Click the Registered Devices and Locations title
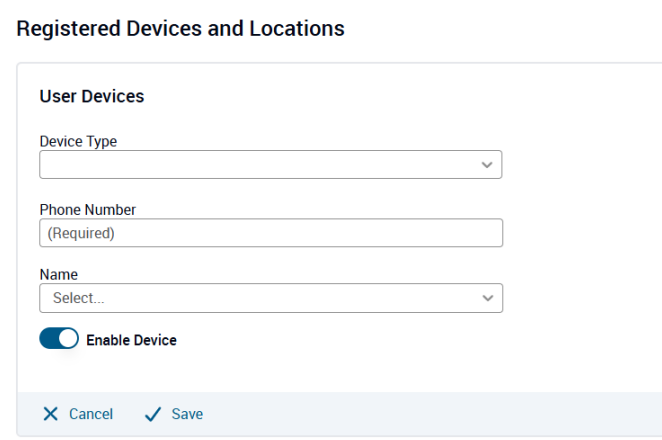 click(x=180, y=29)
